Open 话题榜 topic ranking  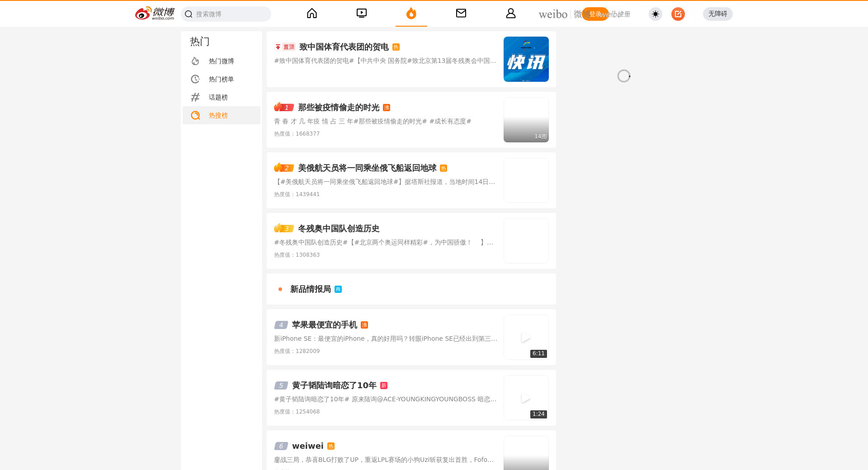218,97
